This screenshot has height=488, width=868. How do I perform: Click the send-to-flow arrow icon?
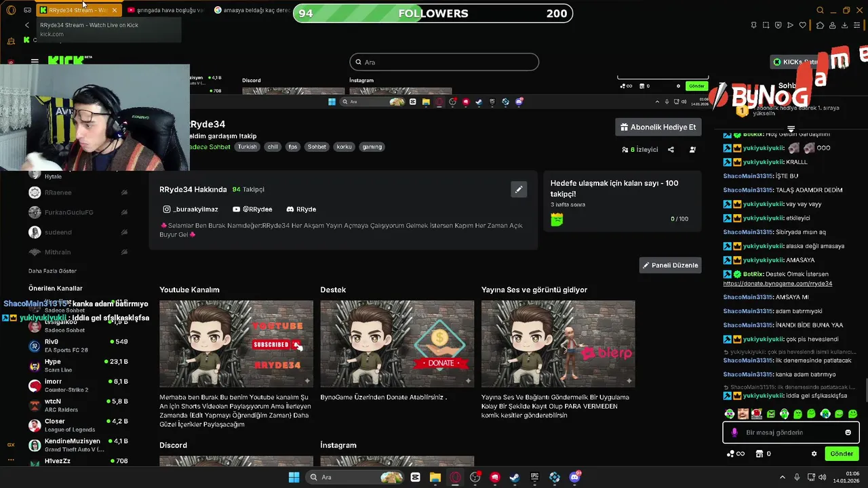pos(790,25)
